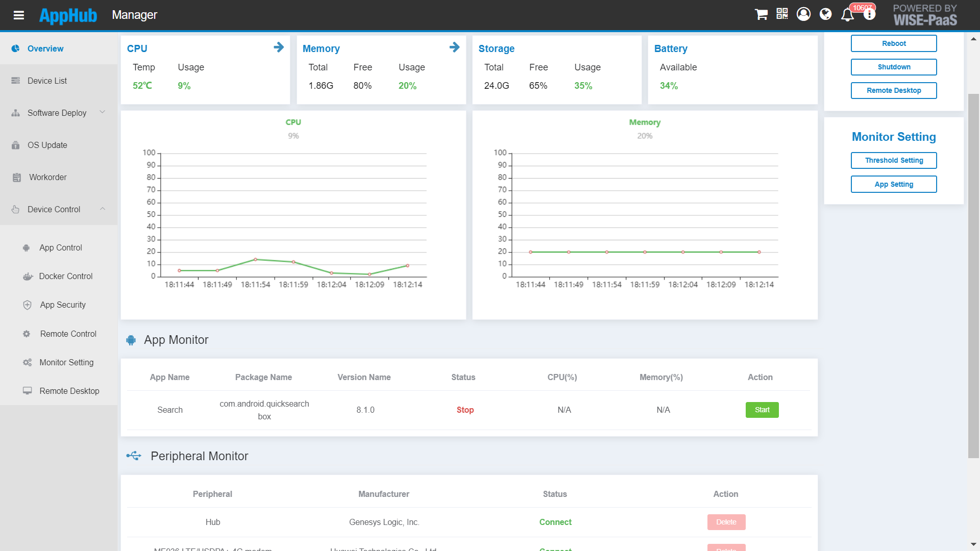The image size is (980, 551).
Task: Click the Remote Desktop button
Action: (x=894, y=90)
